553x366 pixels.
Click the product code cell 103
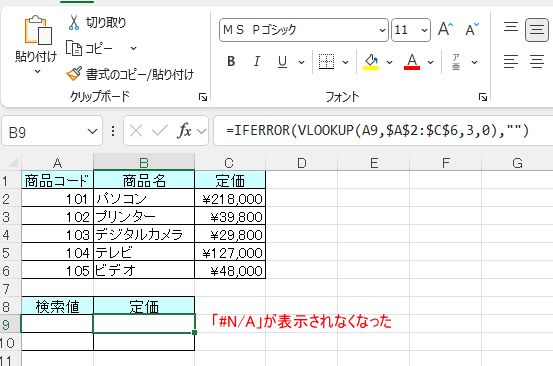click(x=57, y=234)
